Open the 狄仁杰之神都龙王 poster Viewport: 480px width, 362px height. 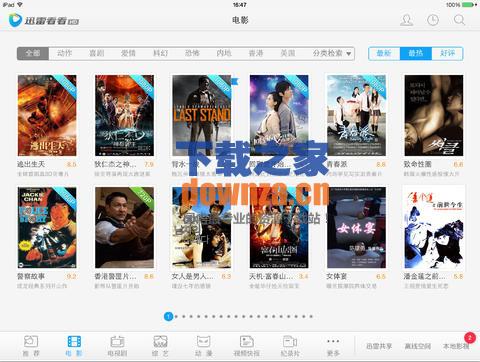coord(124,115)
